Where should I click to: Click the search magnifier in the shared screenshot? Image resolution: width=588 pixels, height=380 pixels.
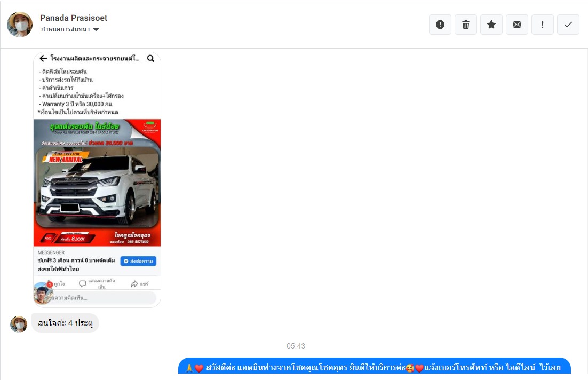(151, 58)
